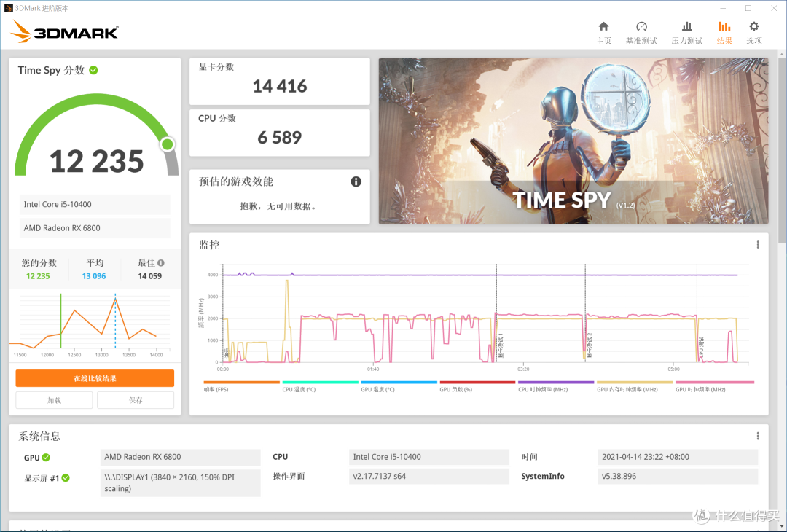
Task: Click the 预估的游戏效能 title
Action: [236, 181]
